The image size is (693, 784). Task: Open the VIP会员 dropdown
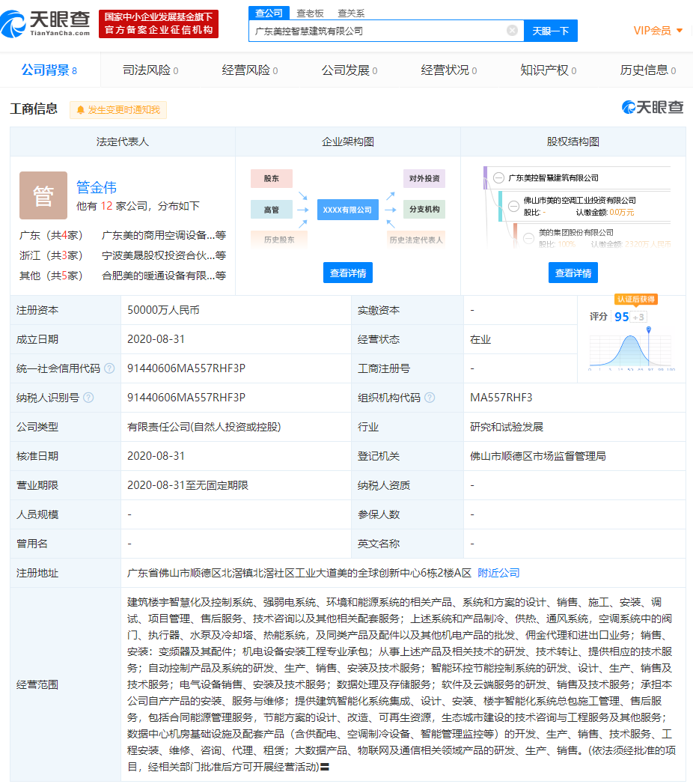click(x=653, y=31)
